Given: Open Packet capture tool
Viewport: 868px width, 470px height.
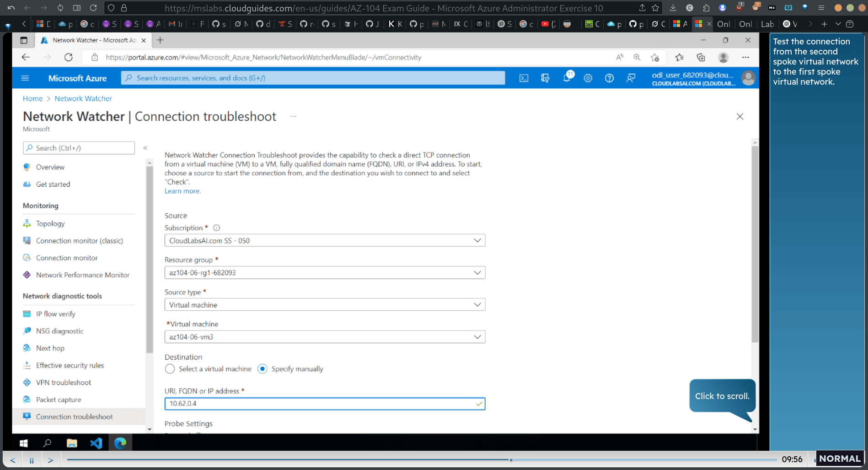Looking at the screenshot, I should (x=59, y=400).
